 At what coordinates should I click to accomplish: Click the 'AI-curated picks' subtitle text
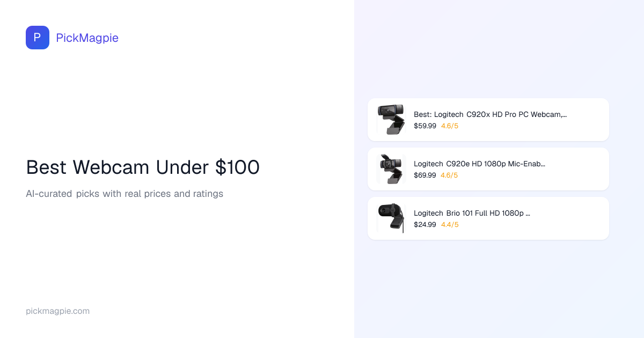coord(125,194)
